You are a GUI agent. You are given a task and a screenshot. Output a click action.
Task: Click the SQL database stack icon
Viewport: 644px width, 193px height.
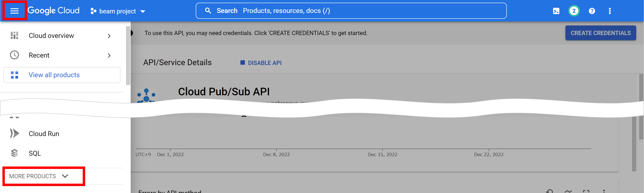pyautogui.click(x=14, y=153)
